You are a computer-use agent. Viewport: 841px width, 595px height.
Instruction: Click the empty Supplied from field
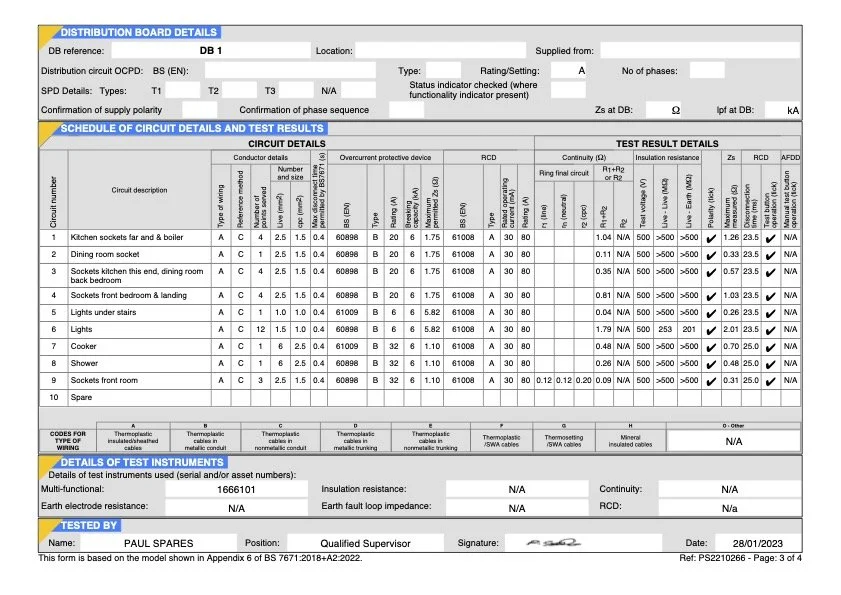(x=700, y=50)
